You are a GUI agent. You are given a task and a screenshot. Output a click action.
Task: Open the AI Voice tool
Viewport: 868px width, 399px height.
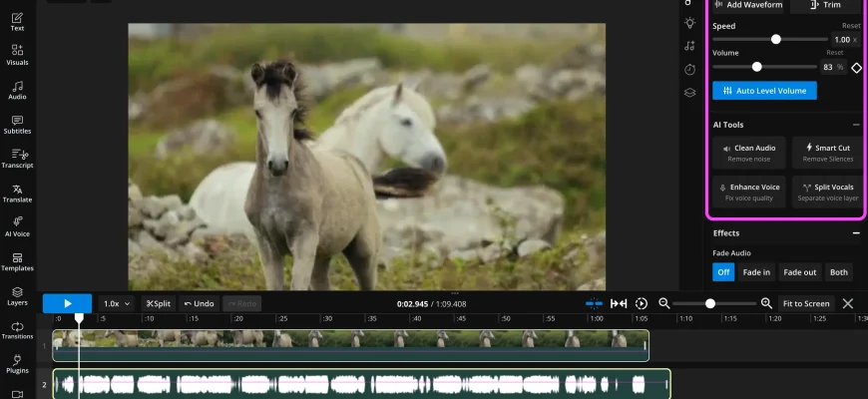click(x=17, y=226)
